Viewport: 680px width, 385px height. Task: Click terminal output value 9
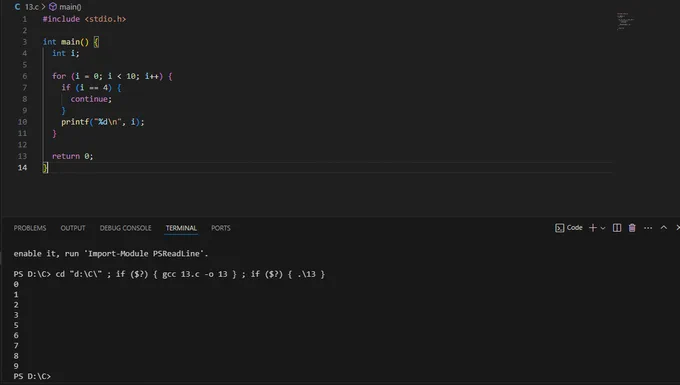(16, 366)
